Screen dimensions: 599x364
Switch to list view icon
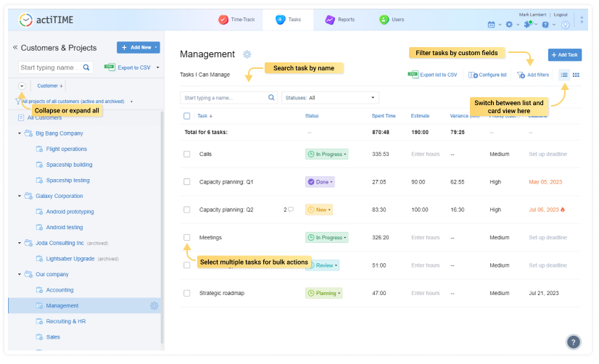[x=564, y=75]
